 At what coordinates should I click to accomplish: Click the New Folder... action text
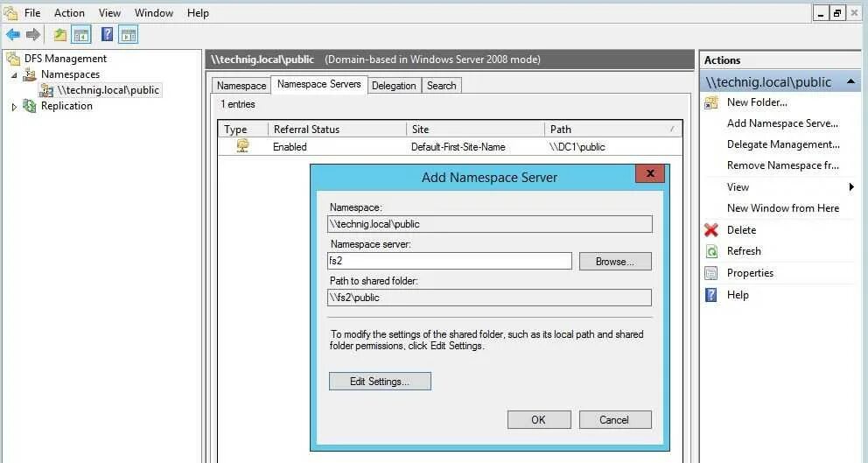[757, 102]
